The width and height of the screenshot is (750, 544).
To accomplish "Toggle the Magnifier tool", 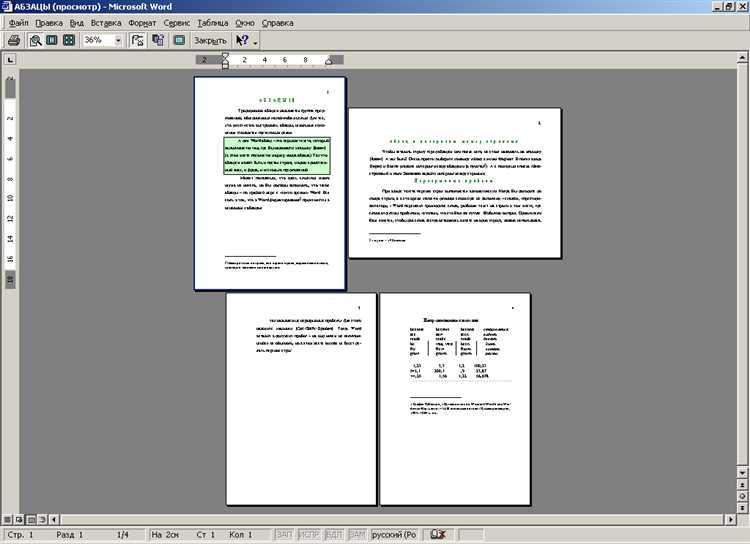I will (x=35, y=41).
